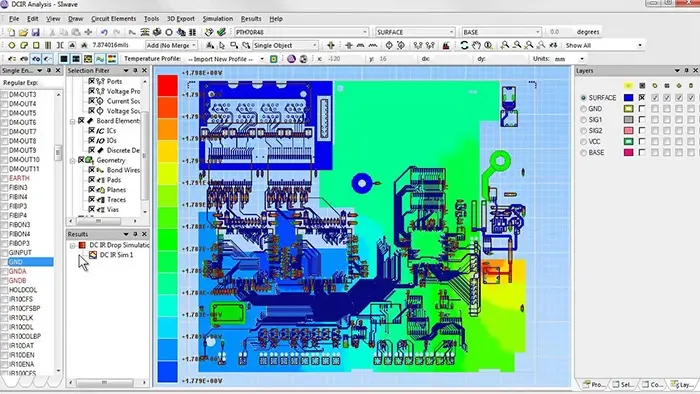Click the zoom out magnifier icon

pyautogui.click(x=517, y=46)
